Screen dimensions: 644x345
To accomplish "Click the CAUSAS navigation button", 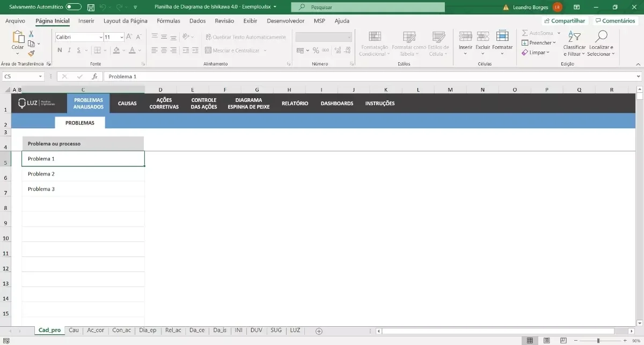I will pos(127,104).
